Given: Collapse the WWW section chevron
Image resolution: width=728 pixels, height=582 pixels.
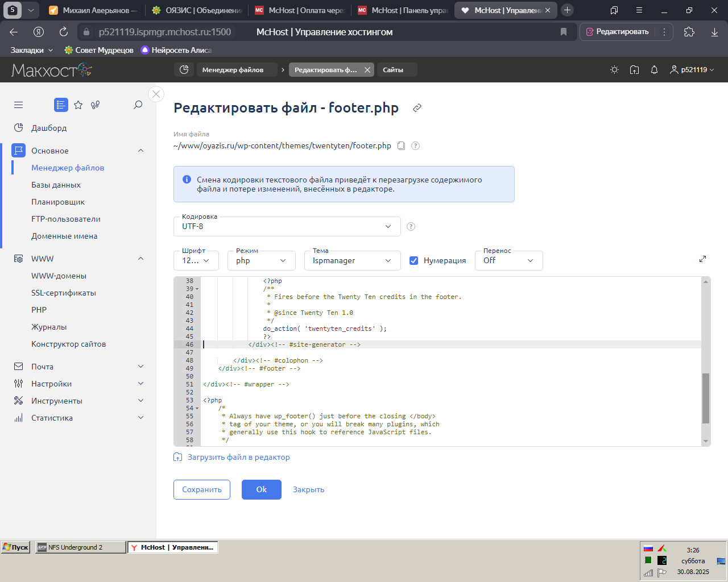Looking at the screenshot, I should click(141, 259).
